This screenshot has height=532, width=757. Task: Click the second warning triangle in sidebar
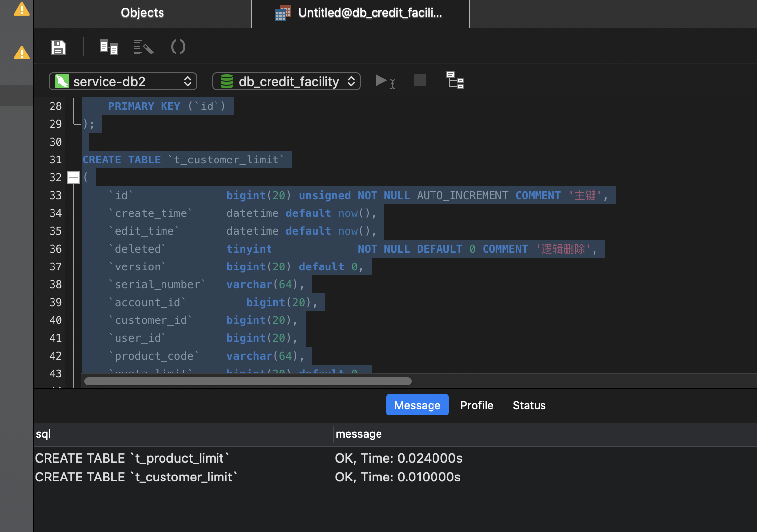coord(22,53)
